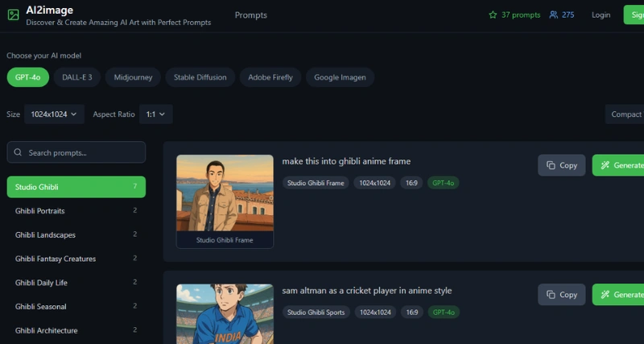
Task: Click in the Search prompts field
Action: 80,152
